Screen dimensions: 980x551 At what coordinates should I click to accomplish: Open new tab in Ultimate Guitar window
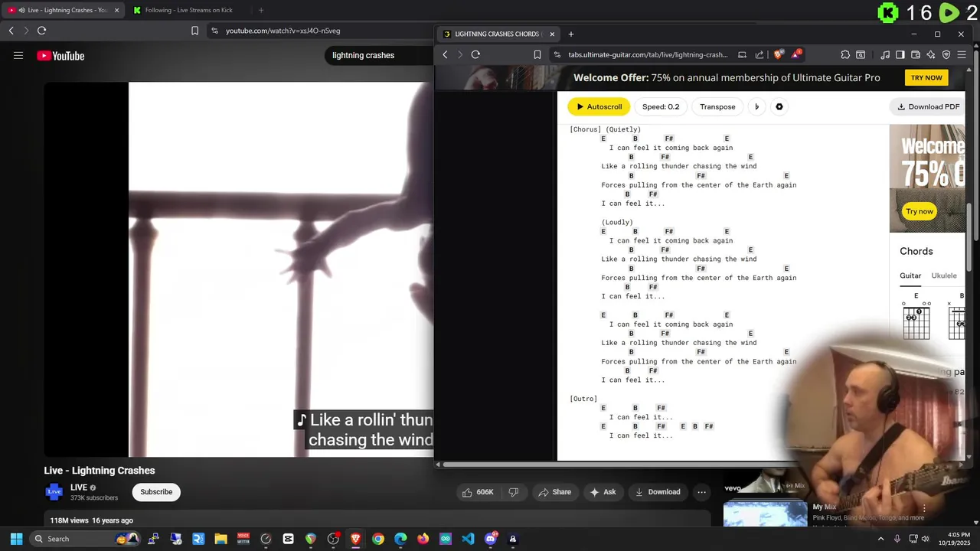[571, 34]
